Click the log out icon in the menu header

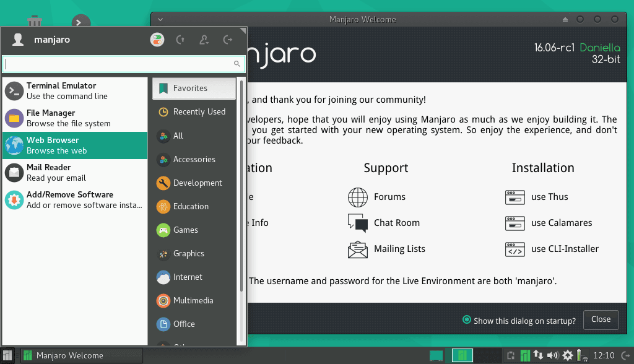coord(227,40)
